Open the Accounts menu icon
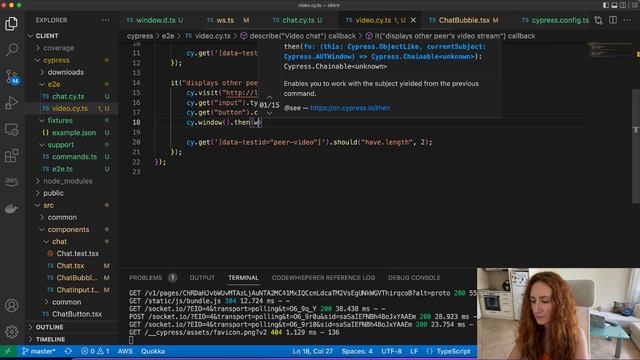This screenshot has height=360, width=640. click(11, 305)
